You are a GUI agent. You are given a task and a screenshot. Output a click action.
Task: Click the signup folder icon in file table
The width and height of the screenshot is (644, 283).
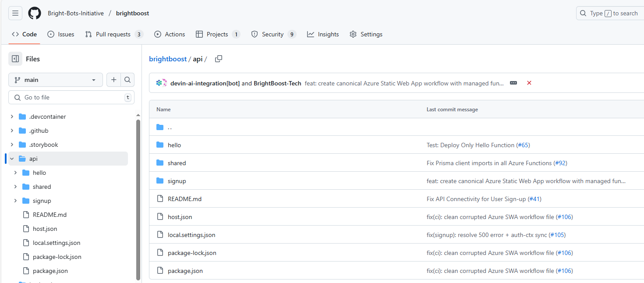tap(160, 181)
